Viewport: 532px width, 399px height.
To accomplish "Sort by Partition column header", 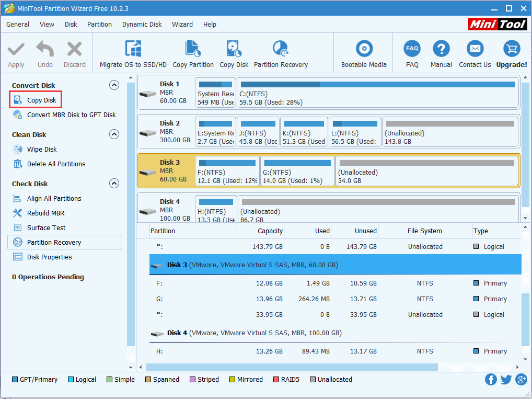I will 193,231.
